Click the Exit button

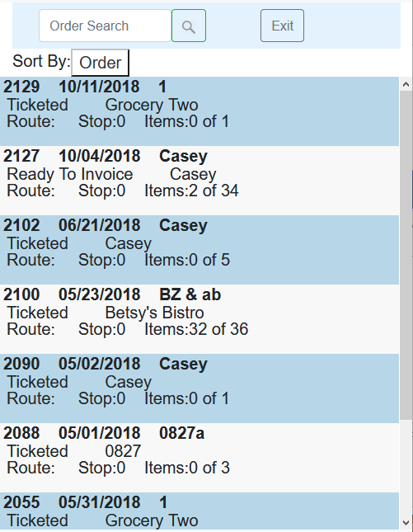(282, 26)
